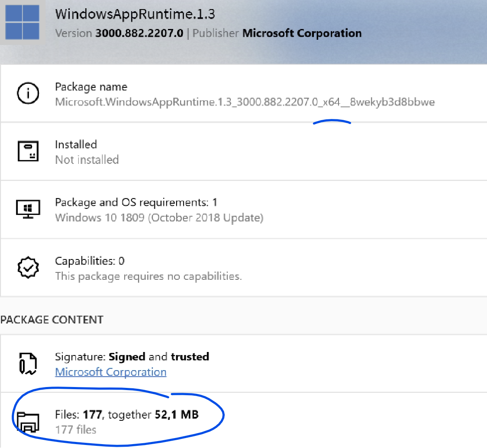Select the PACKAGE CONTENT section header

click(x=52, y=320)
